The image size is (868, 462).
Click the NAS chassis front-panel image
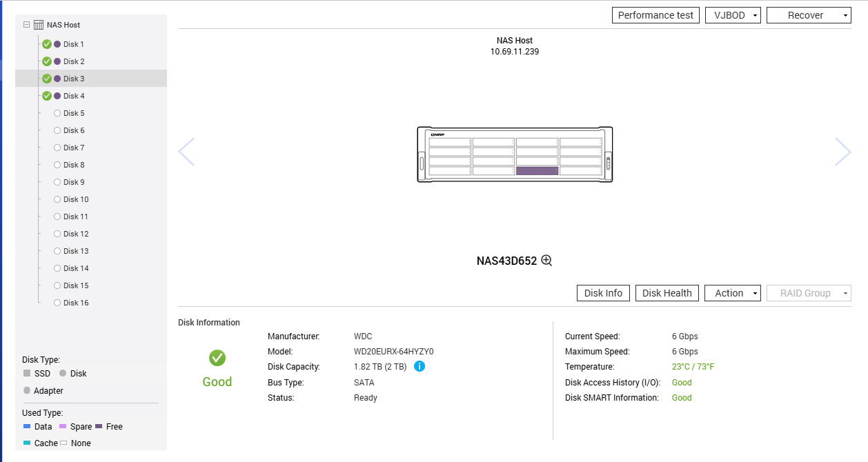point(515,154)
